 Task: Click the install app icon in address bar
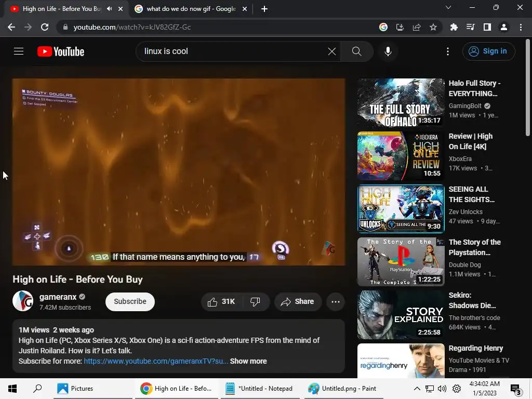point(400,27)
